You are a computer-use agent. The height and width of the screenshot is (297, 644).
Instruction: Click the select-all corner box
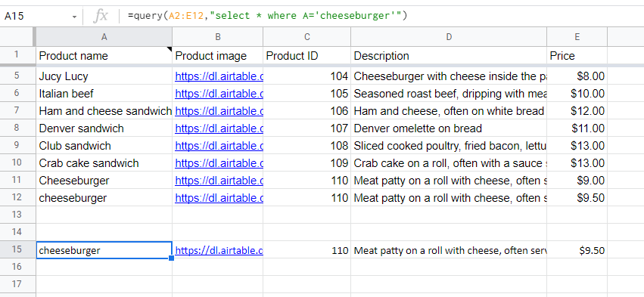pyautogui.click(x=17, y=37)
